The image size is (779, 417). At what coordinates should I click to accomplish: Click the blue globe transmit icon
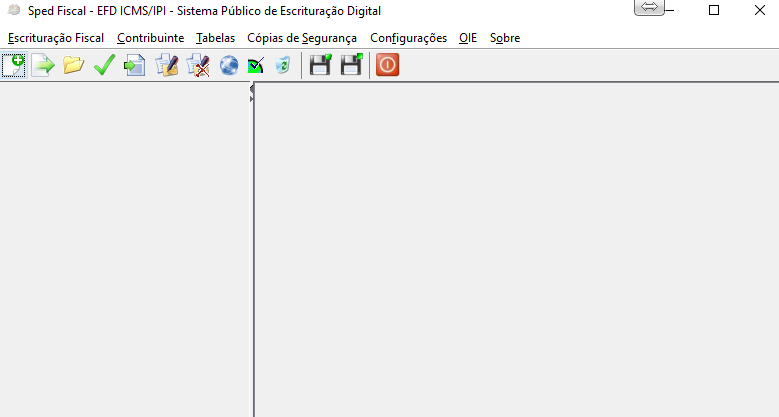229,66
